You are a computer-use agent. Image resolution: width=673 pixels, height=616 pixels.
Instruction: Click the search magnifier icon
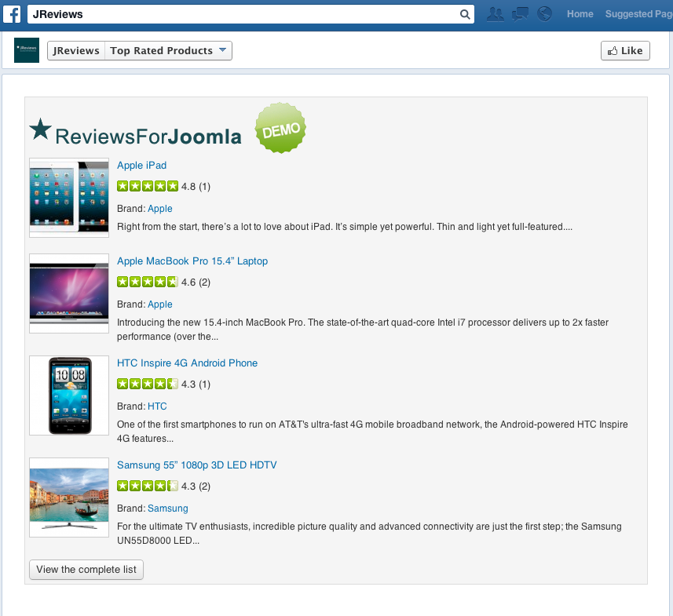click(x=465, y=14)
